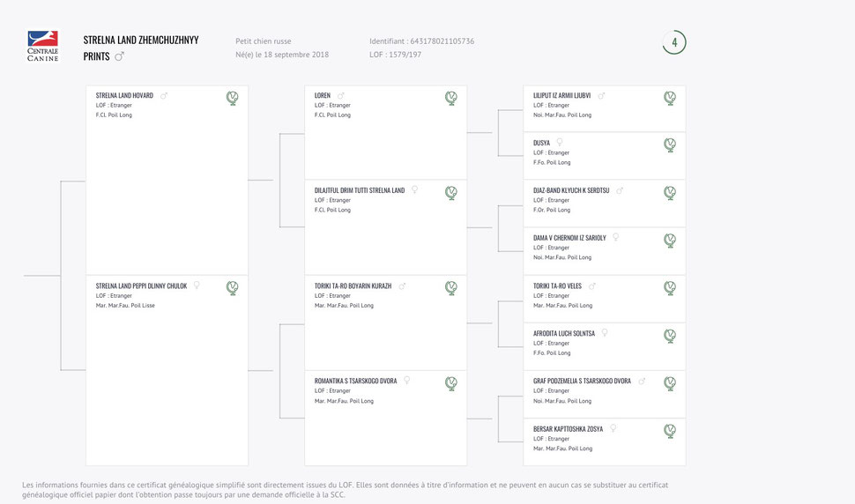This screenshot has height=504, width=855.
Task: Click the male symbol next to PRINTS
Action: (x=120, y=56)
